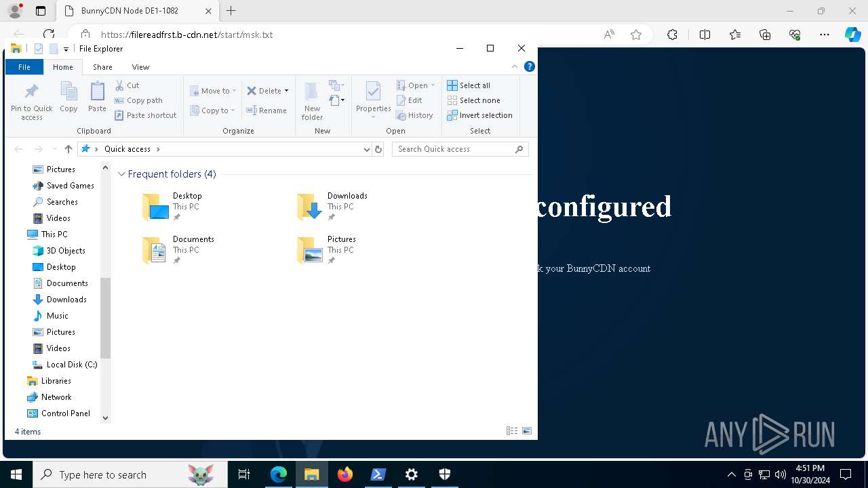Open address bar history dropdown
Screen dimensions: 868x488
pyautogui.click(x=367, y=149)
